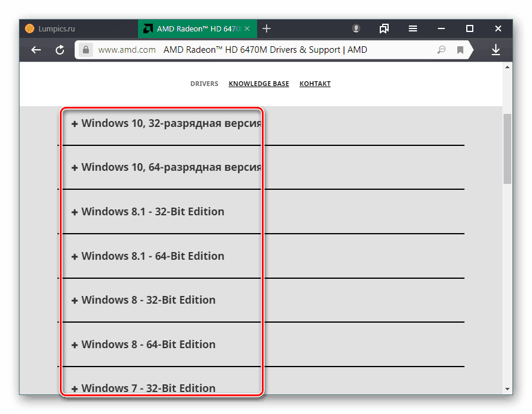Go back with the back arrow

point(36,50)
